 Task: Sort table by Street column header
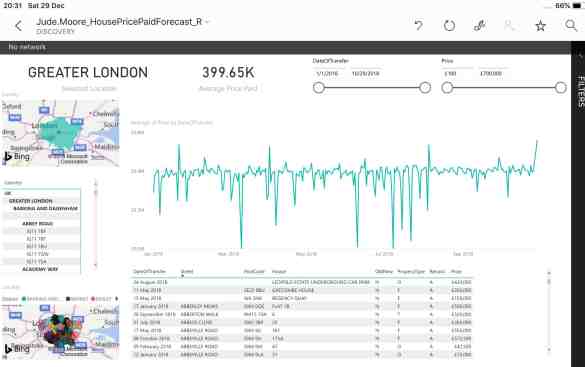coord(187,272)
